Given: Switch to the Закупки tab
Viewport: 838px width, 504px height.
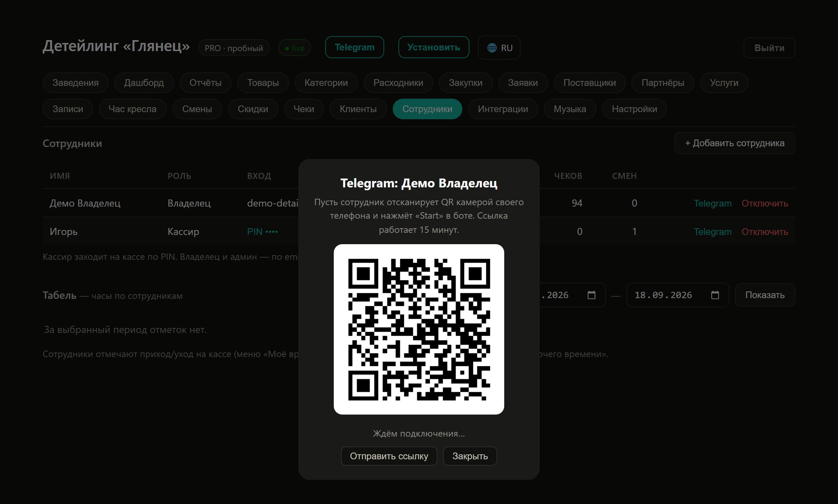Looking at the screenshot, I should pyautogui.click(x=466, y=83).
